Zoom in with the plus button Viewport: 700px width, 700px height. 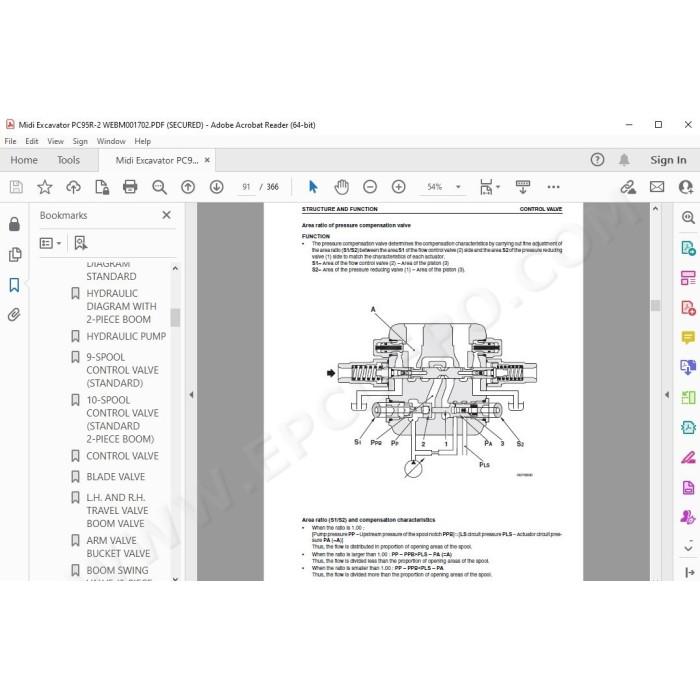(x=399, y=187)
